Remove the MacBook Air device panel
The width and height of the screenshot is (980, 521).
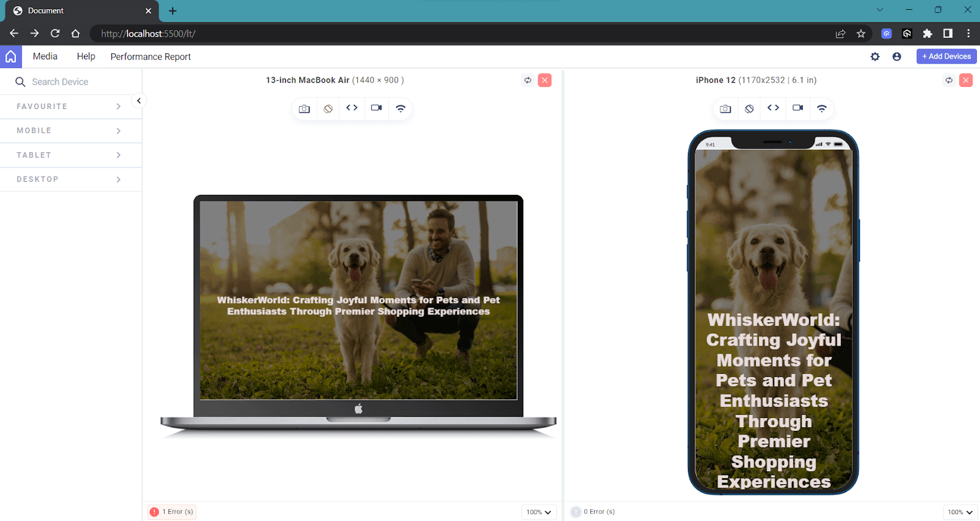click(x=545, y=80)
